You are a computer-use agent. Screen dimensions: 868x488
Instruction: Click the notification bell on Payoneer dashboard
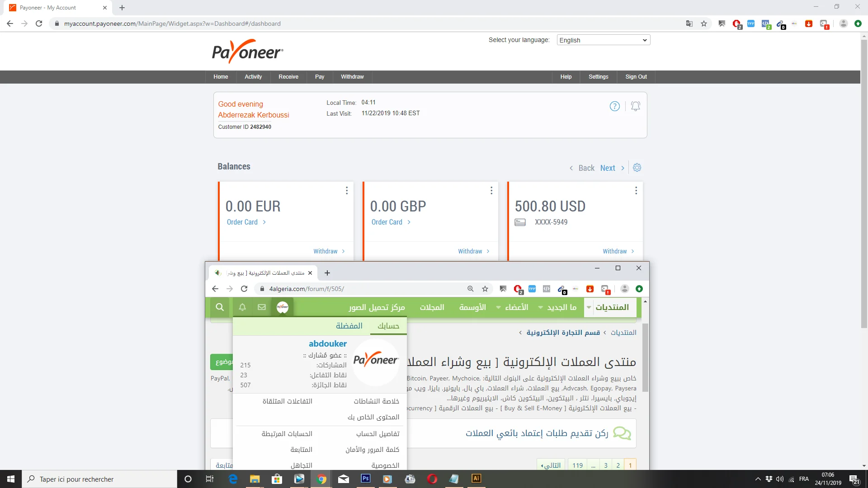pyautogui.click(x=635, y=106)
